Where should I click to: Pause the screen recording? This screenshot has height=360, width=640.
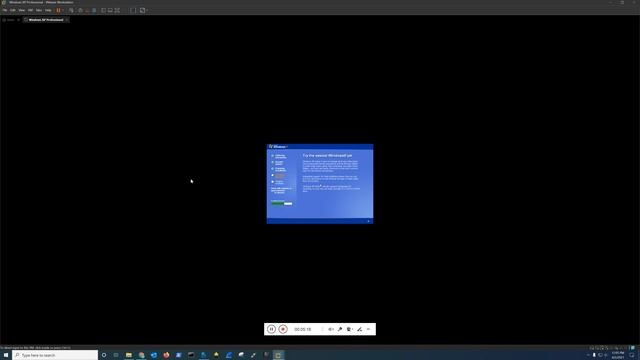tap(271, 329)
